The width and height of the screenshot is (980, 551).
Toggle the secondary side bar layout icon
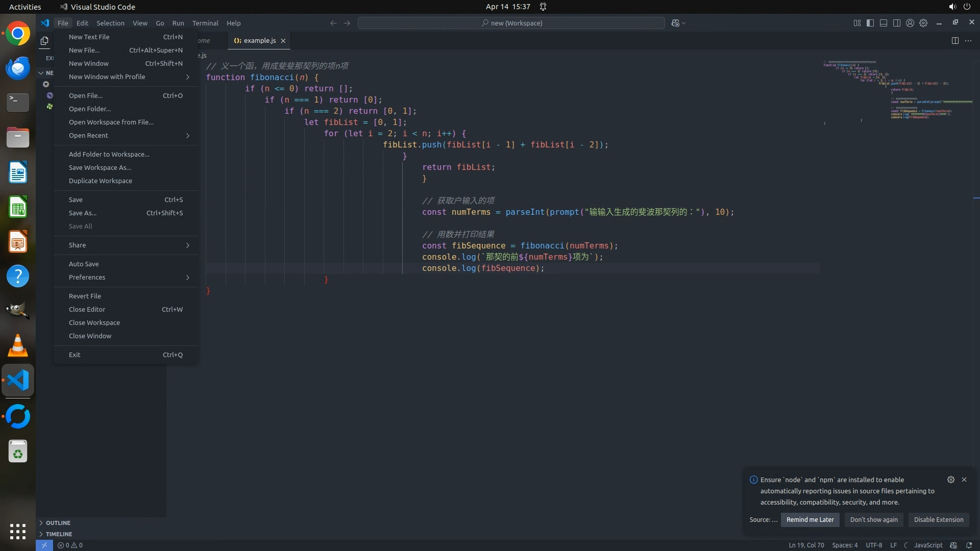[x=897, y=23]
